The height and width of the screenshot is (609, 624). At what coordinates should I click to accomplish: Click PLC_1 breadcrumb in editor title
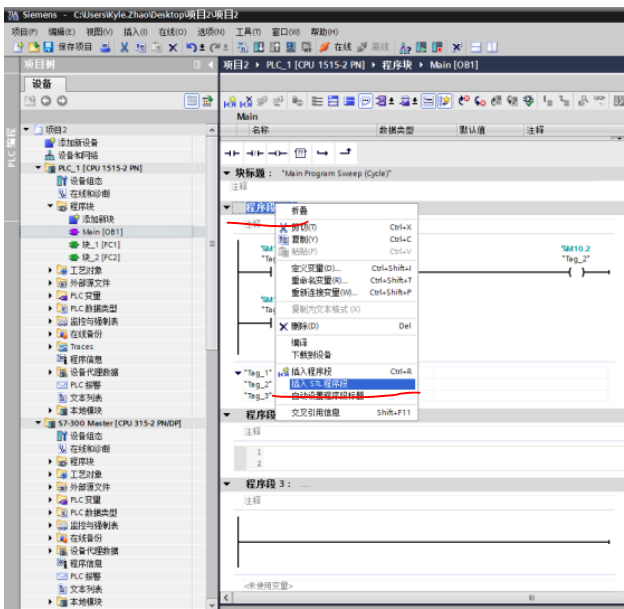pyautogui.click(x=315, y=65)
